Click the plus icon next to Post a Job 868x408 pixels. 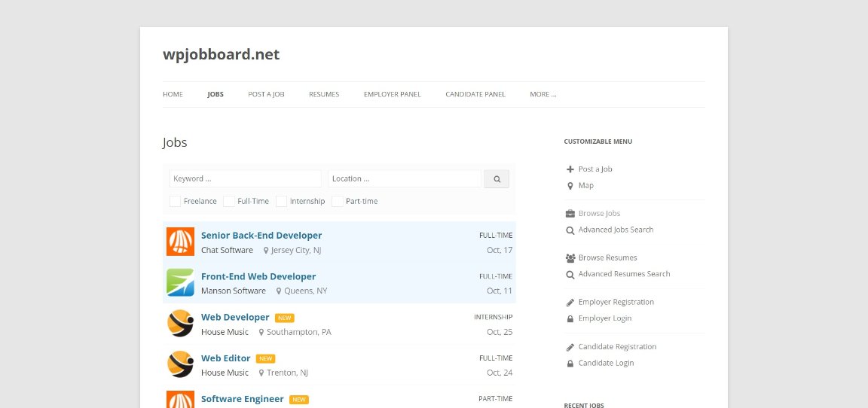pyautogui.click(x=570, y=169)
